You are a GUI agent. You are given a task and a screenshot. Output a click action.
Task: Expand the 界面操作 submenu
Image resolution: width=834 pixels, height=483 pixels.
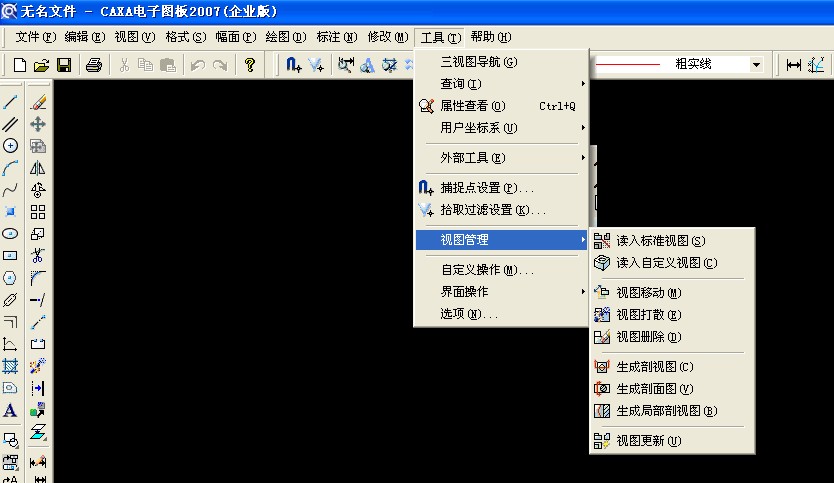coord(502,292)
